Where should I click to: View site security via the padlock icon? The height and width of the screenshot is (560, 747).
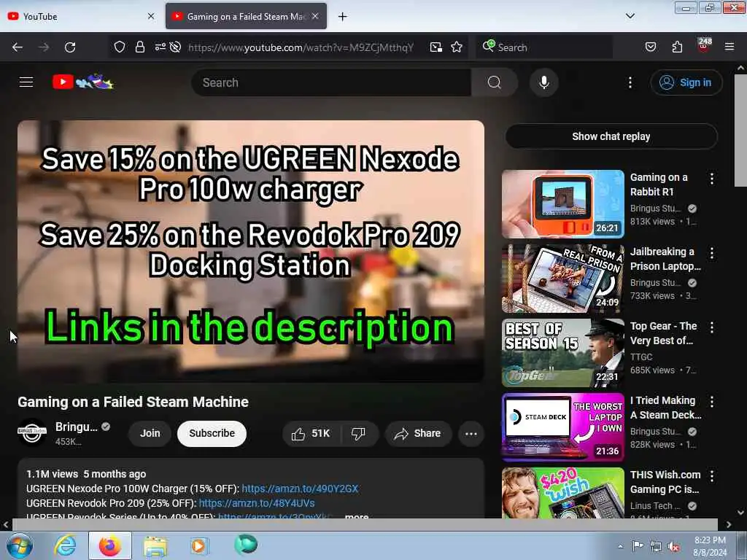(x=139, y=47)
